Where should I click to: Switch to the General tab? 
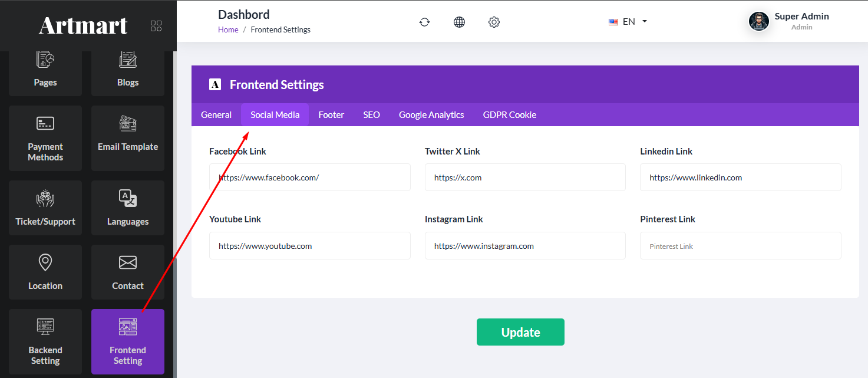point(216,115)
